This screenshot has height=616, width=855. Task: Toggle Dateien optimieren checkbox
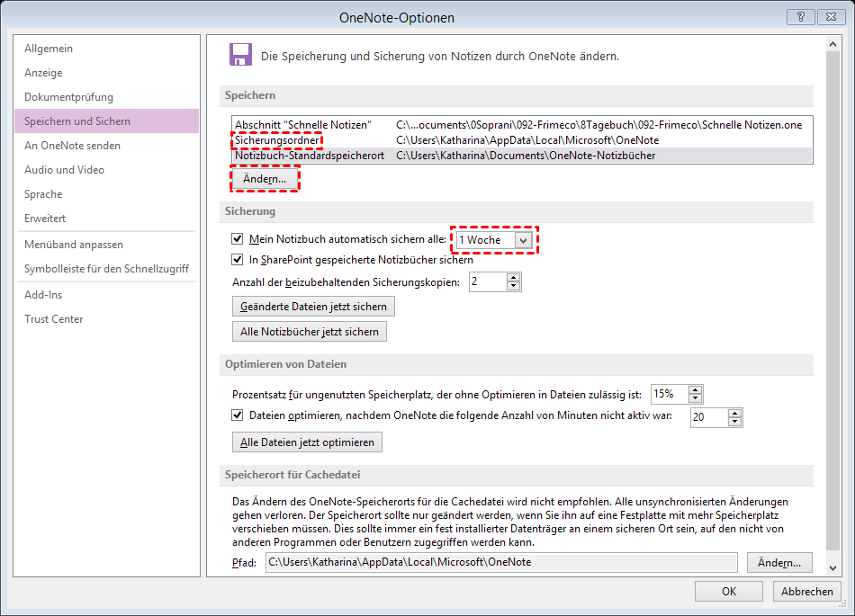pyautogui.click(x=238, y=415)
